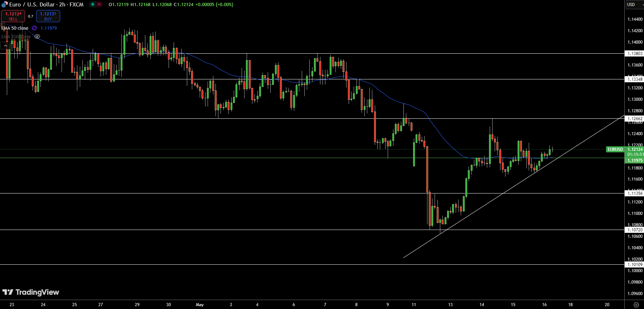
Task: Click the spread value 0.7
Action: pos(30,16)
